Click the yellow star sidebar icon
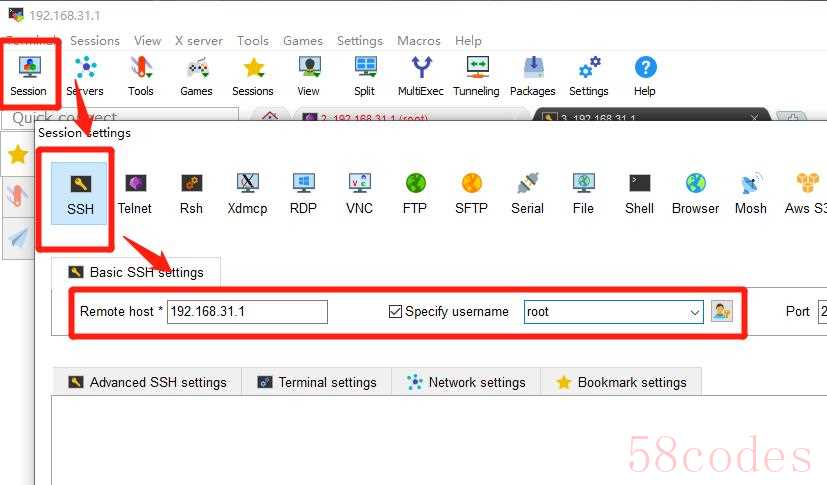The height and width of the screenshot is (485, 827). click(x=18, y=154)
